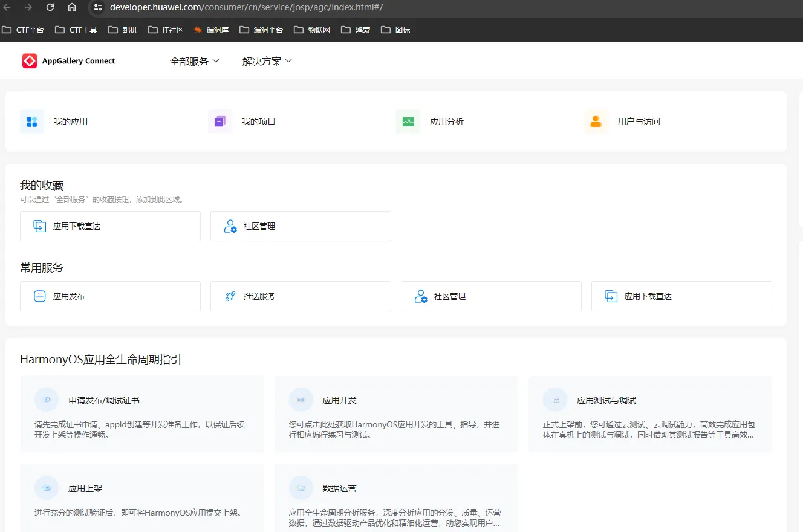Open the 图标 bookmark folder
803x532 pixels.
click(x=395, y=30)
